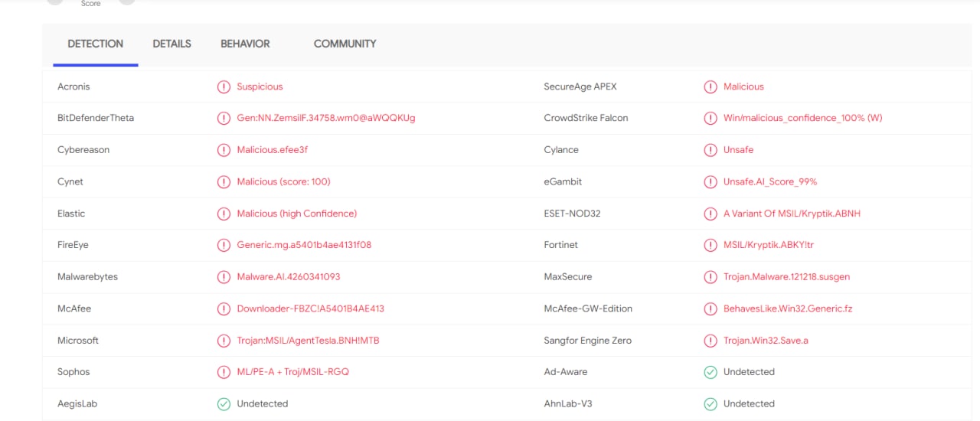
Task: Select the Cylance vendor name
Action: [x=561, y=150]
